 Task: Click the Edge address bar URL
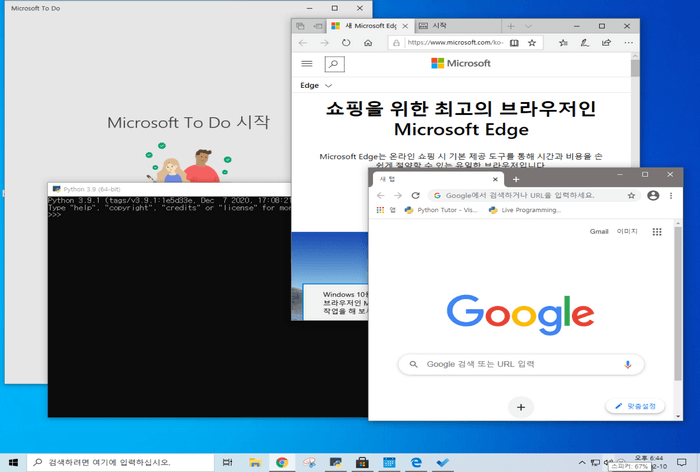455,42
